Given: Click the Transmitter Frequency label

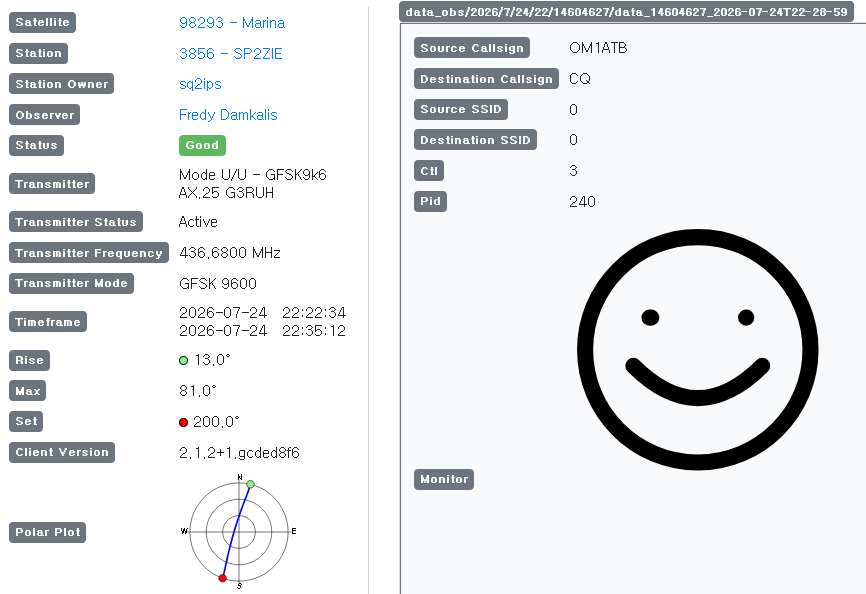Looking at the screenshot, I should tap(89, 253).
